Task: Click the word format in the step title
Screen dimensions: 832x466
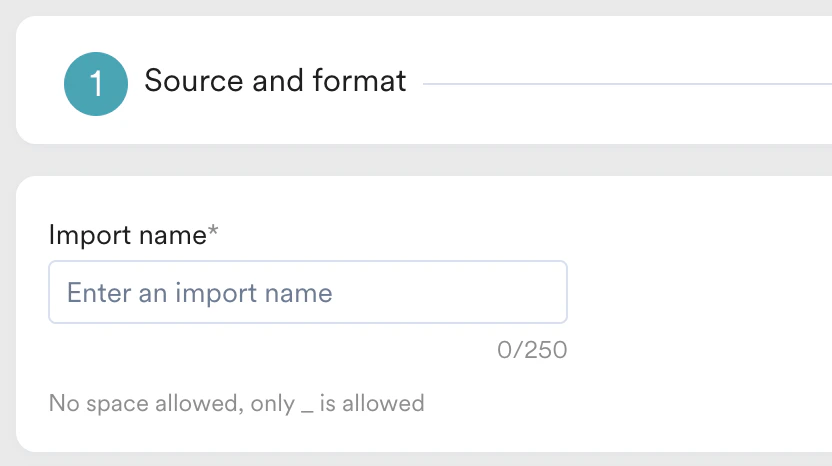Action: 362,81
